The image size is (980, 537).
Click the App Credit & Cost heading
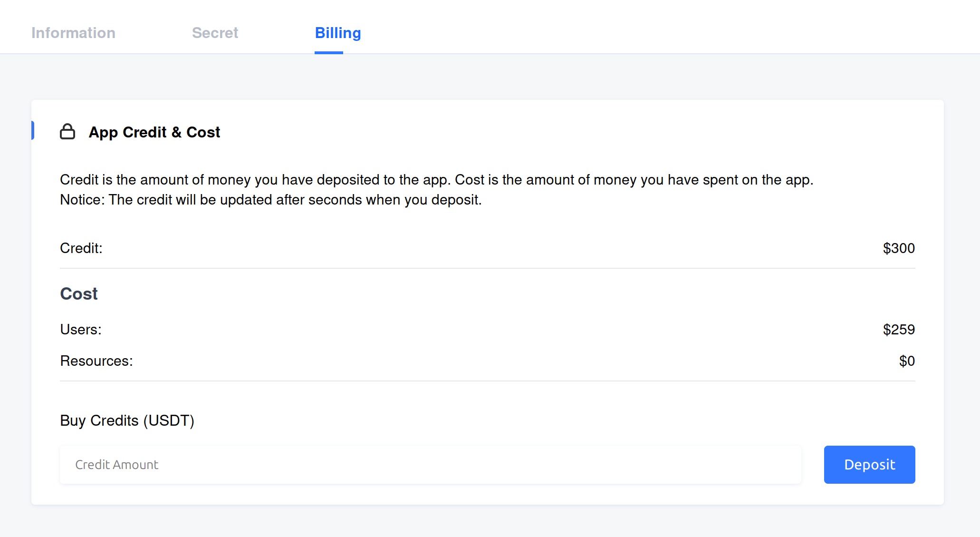tap(154, 132)
